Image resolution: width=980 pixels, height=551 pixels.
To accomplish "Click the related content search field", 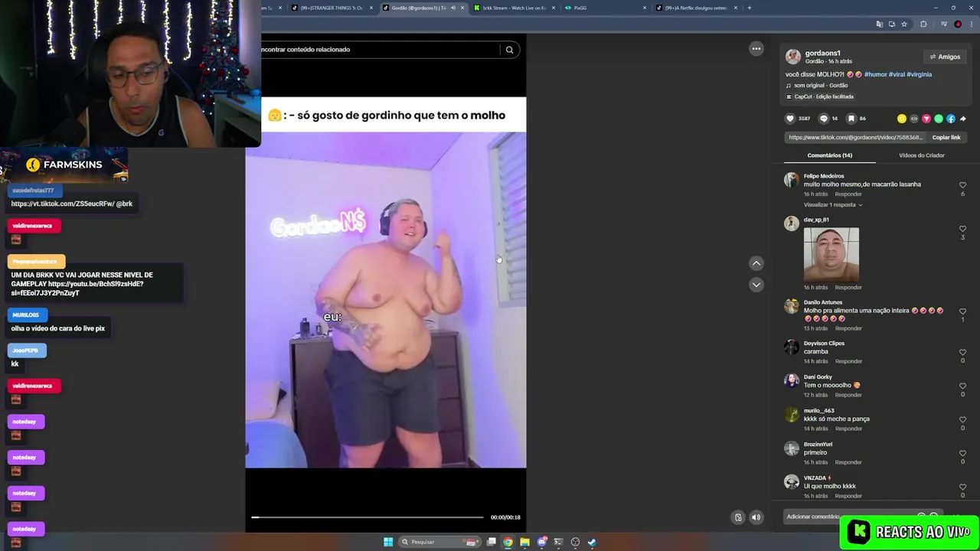I will 381,50.
